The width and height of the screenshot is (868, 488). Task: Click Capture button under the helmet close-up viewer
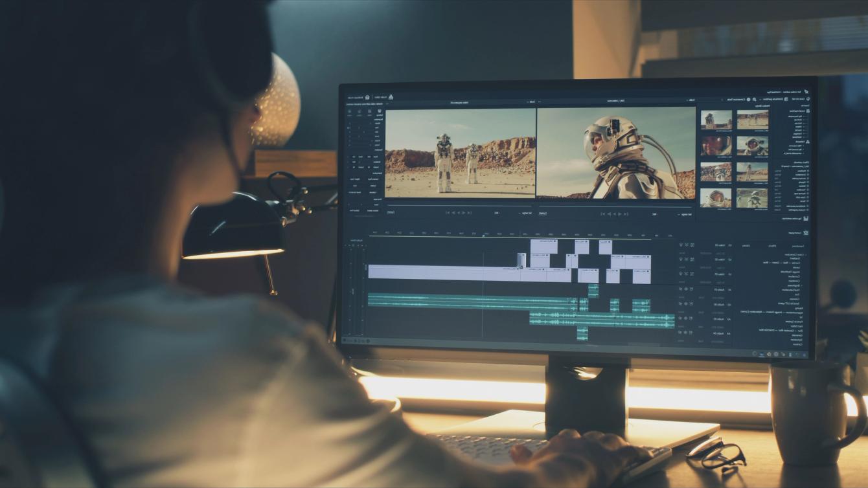pyautogui.click(x=543, y=213)
